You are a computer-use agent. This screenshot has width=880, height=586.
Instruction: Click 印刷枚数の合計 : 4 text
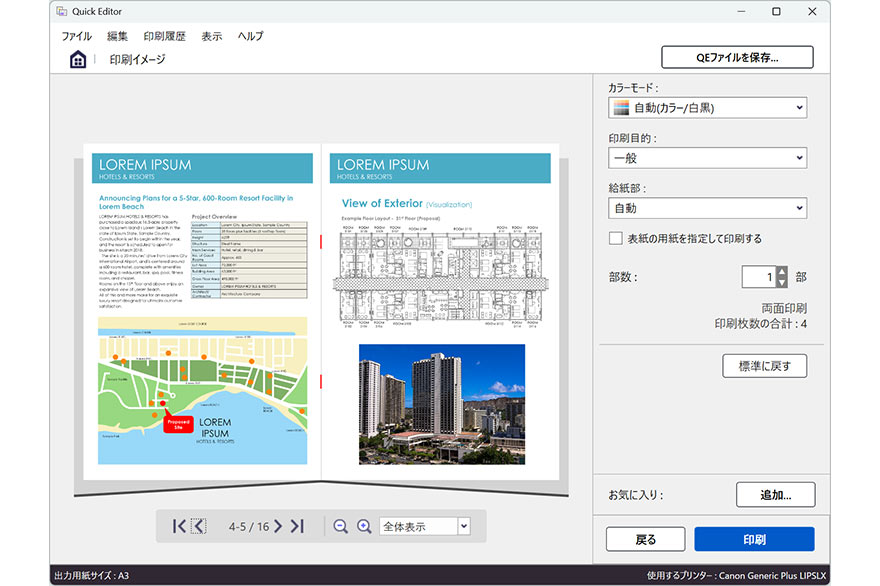(x=760, y=324)
